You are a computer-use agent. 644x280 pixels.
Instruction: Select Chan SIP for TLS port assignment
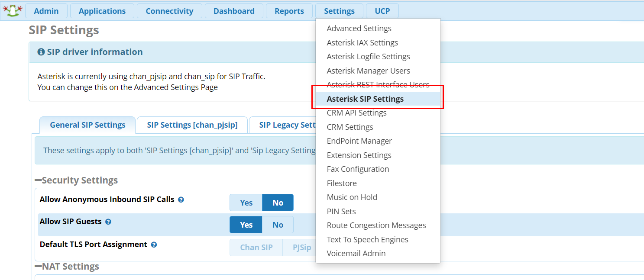(x=256, y=248)
